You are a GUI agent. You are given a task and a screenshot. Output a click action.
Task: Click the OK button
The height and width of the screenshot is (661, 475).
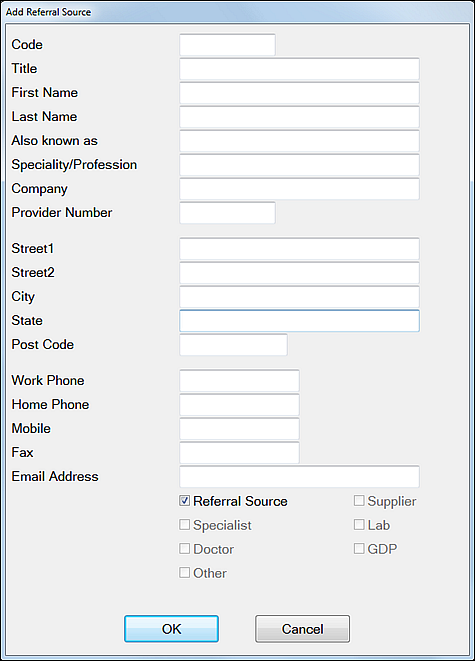tap(172, 629)
